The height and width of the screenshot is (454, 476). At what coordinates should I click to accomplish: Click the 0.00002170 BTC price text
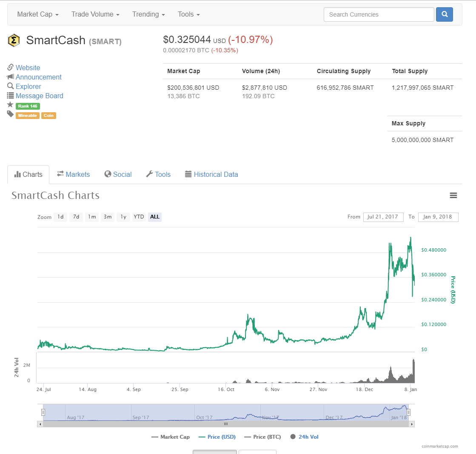click(186, 50)
